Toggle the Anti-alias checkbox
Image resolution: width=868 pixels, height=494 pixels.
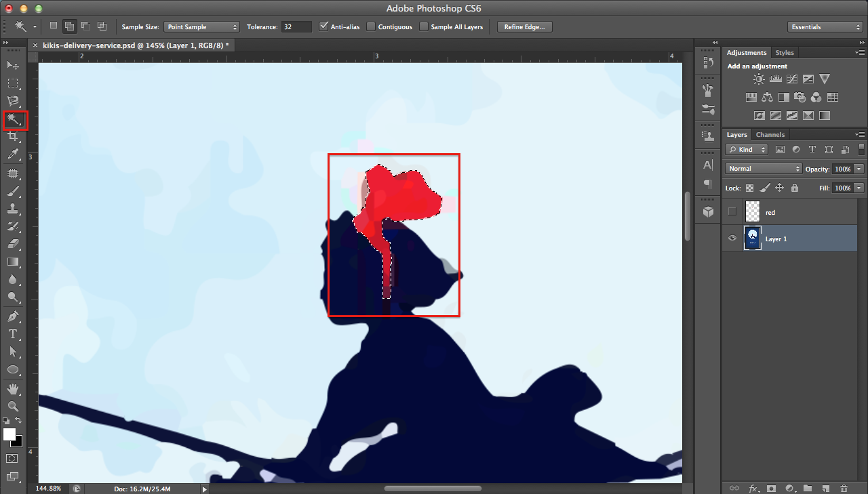pyautogui.click(x=323, y=26)
